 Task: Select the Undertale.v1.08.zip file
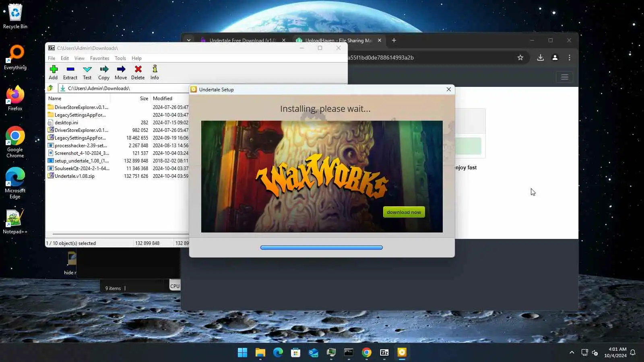(x=118, y=176)
